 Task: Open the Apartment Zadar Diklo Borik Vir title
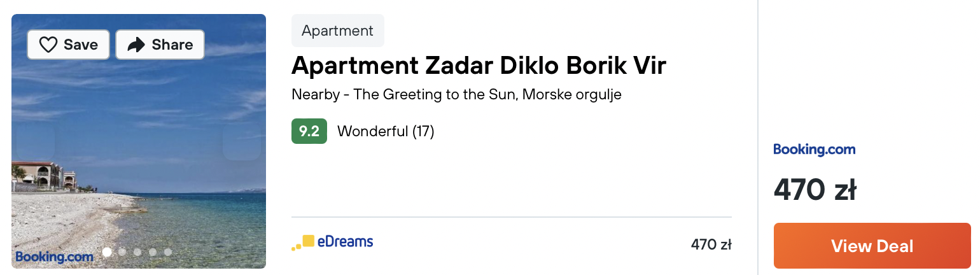click(479, 66)
